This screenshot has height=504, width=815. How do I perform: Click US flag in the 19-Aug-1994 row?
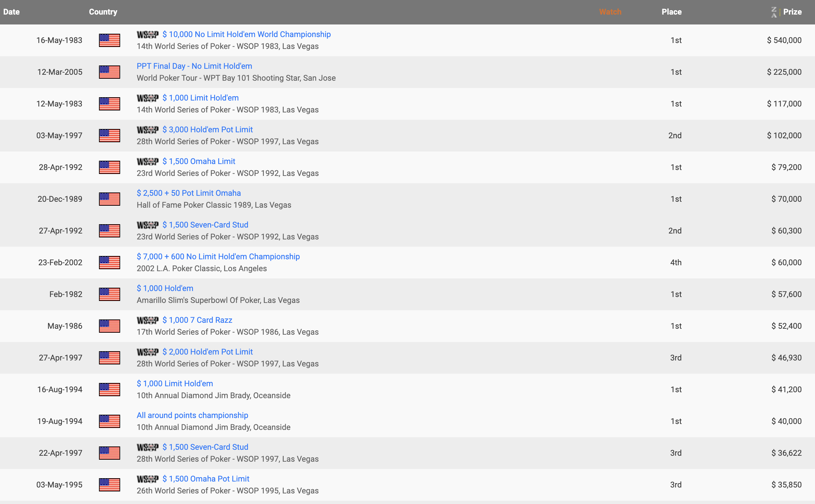(x=110, y=421)
